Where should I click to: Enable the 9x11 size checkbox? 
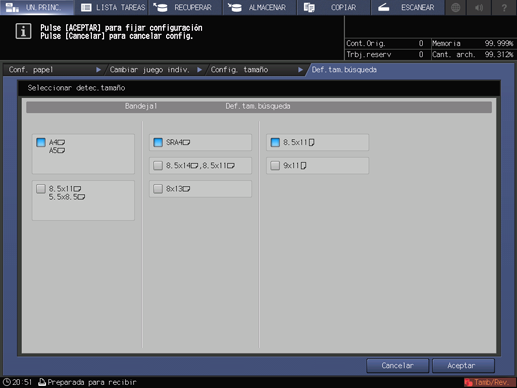[275, 166]
